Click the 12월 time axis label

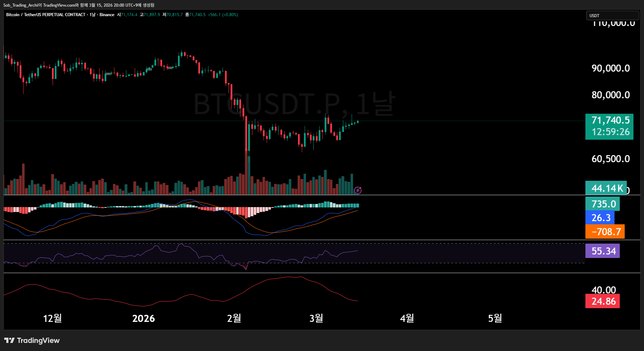coord(52,318)
